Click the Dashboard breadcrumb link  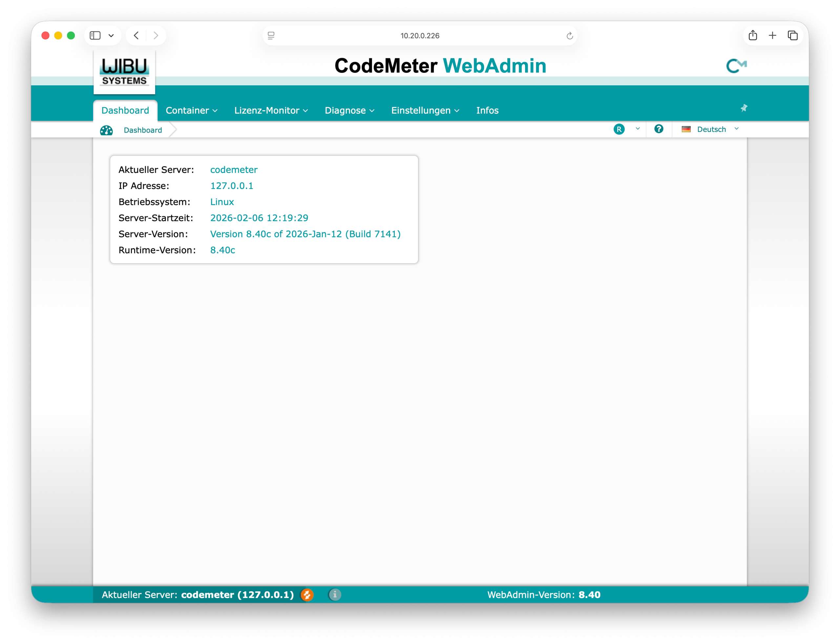142,130
